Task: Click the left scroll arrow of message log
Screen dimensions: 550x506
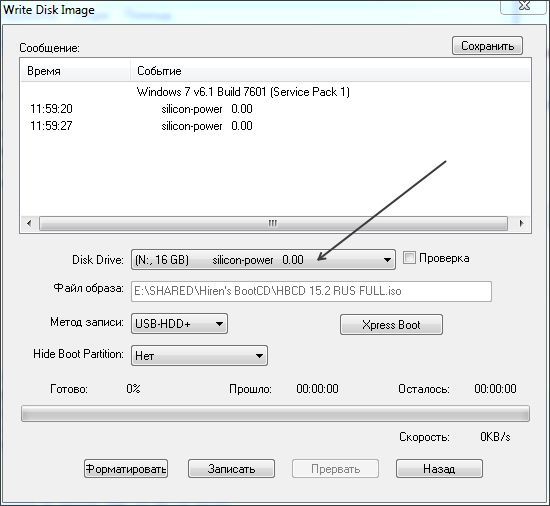Action: pyautogui.click(x=29, y=223)
